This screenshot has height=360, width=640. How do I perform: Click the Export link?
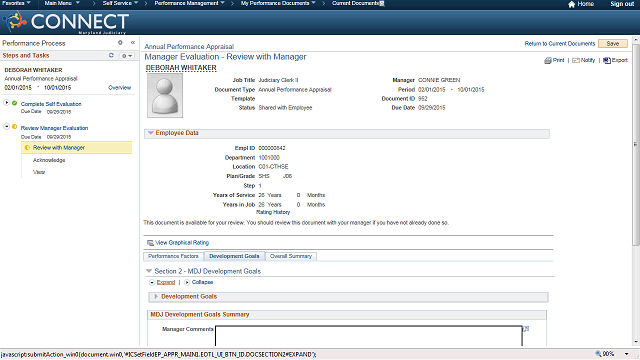point(620,60)
